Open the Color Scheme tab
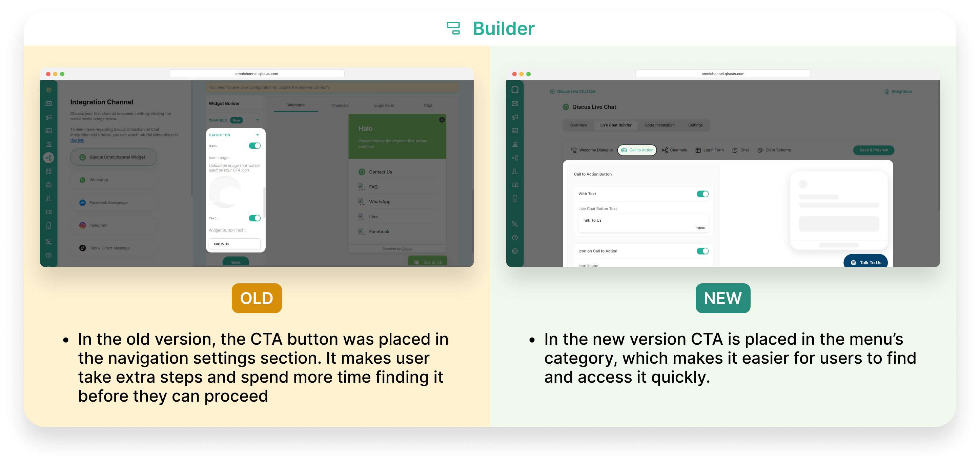 coord(774,150)
